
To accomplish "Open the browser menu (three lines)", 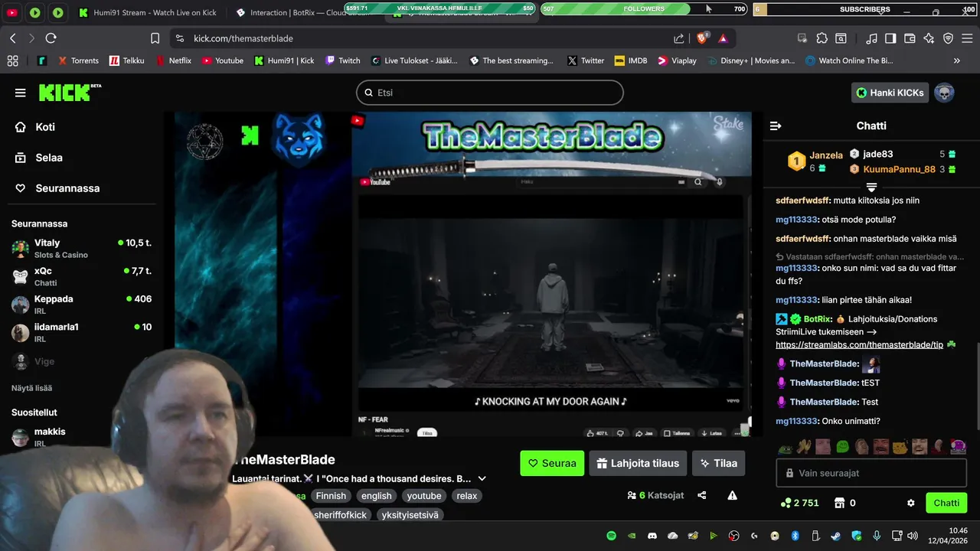I will point(967,38).
